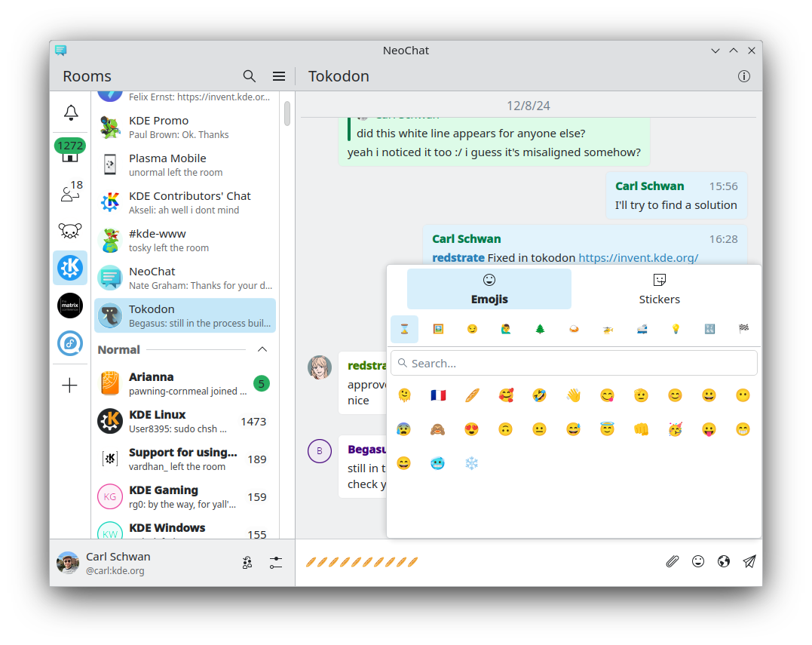812x645 pixels.
Task: Select the flags emoji category
Action: (743, 329)
